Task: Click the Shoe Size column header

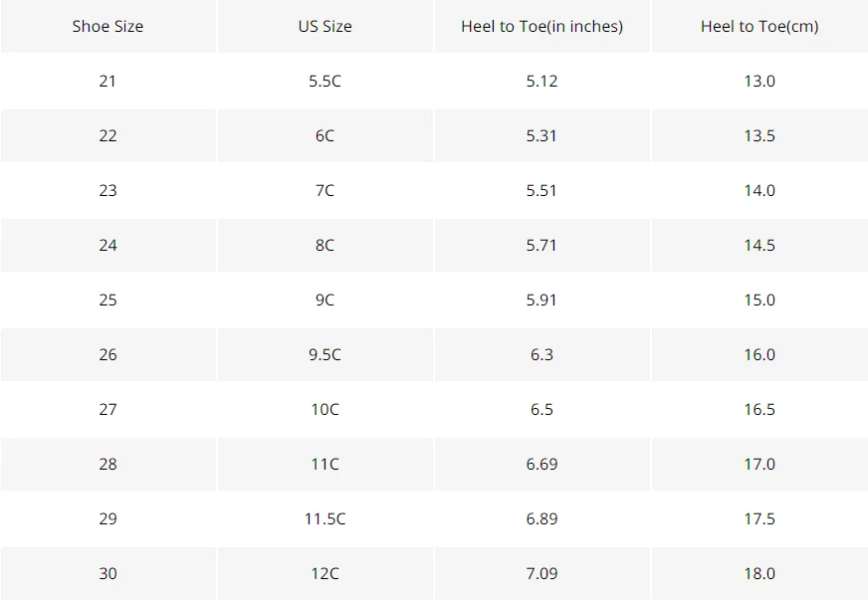Action: [x=108, y=26]
